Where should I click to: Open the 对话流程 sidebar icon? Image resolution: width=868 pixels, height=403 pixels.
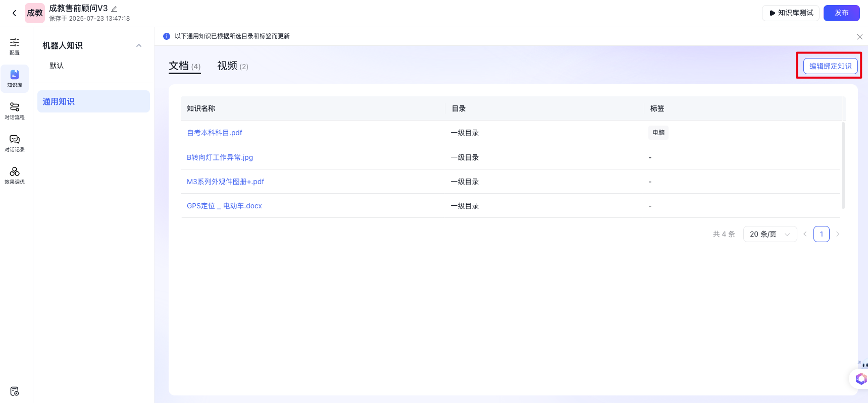pos(15,110)
